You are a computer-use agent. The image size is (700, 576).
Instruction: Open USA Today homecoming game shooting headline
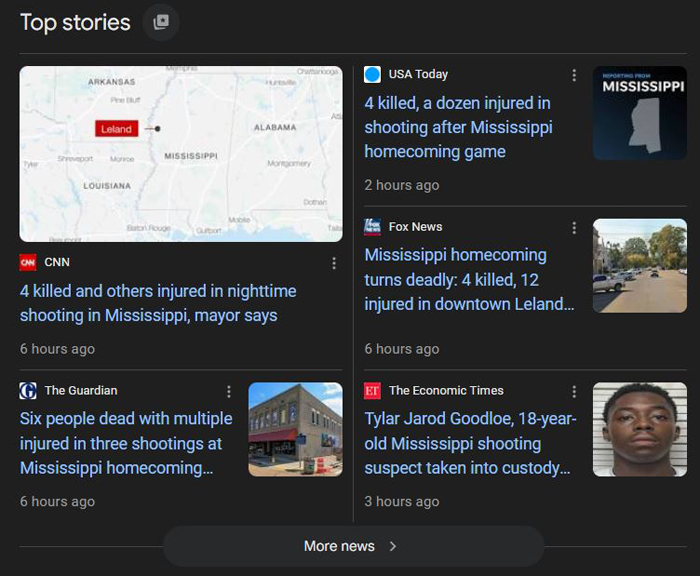pos(458,127)
